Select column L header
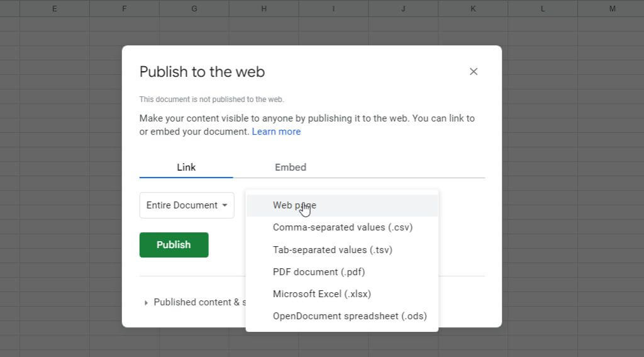 [542, 9]
